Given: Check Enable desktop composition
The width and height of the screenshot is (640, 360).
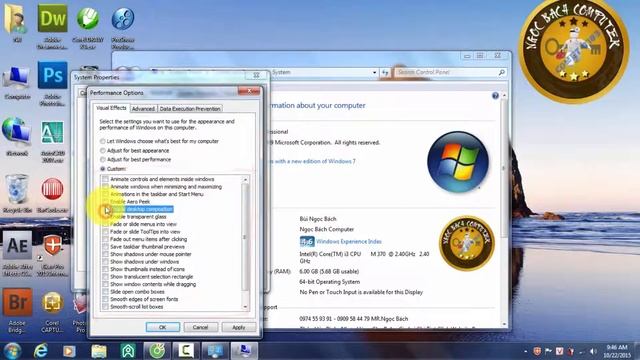Looking at the screenshot, I should (105, 209).
